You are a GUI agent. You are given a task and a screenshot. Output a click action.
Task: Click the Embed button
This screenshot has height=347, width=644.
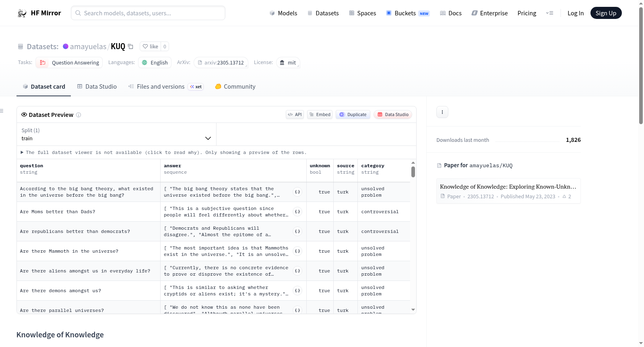320,114
